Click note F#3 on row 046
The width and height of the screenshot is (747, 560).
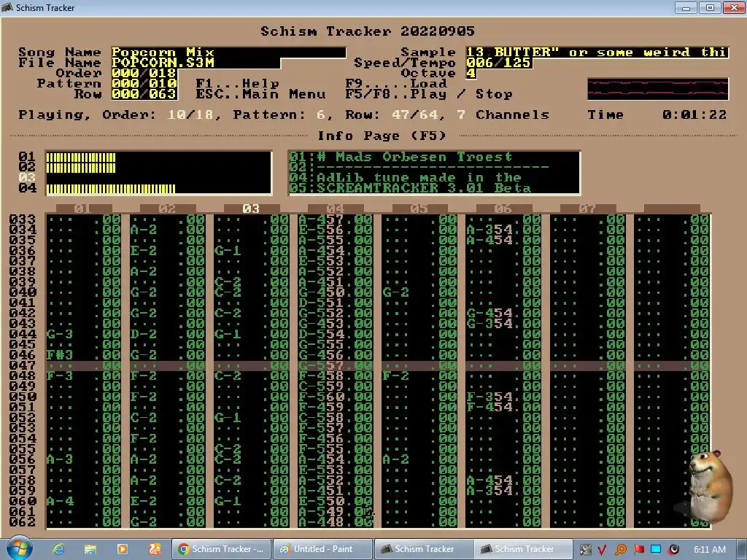pos(60,355)
